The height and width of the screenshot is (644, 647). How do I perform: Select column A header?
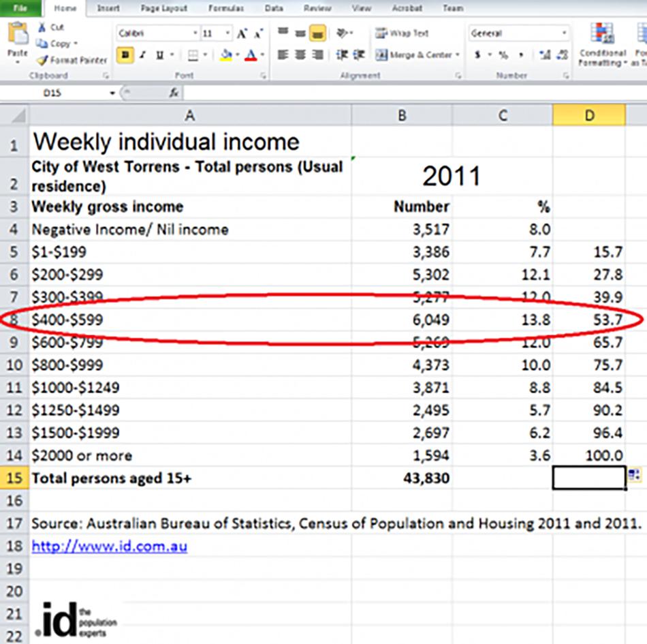(190, 115)
